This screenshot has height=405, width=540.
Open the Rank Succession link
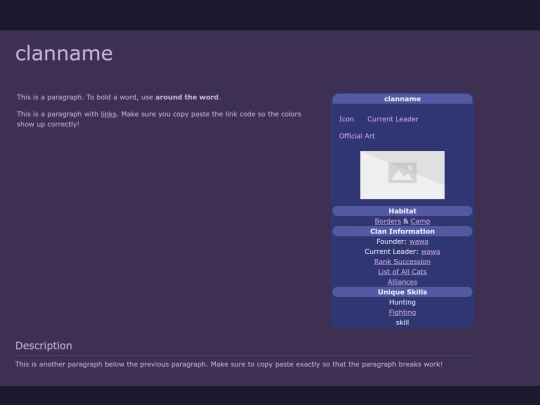[402, 262]
